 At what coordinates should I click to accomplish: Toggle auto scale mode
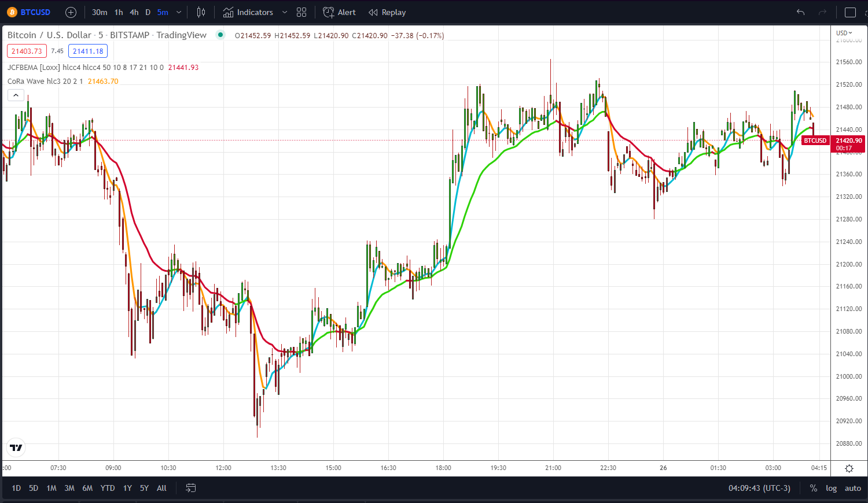[853, 488]
